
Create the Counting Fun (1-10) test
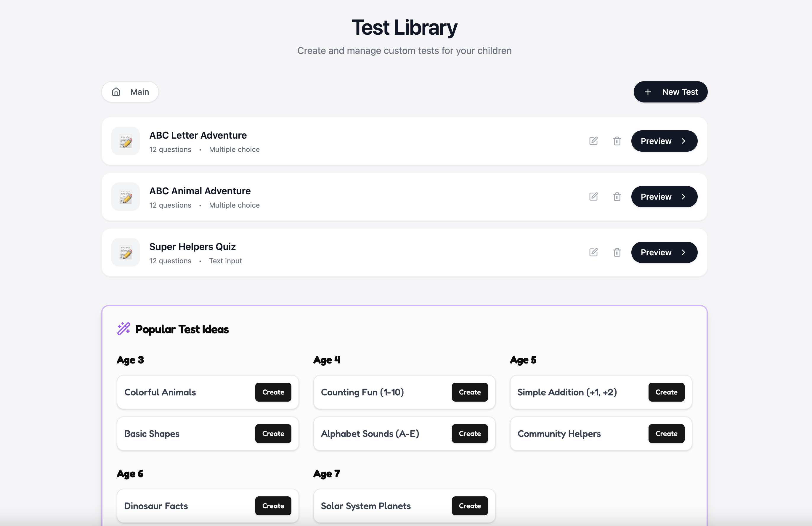coord(469,392)
